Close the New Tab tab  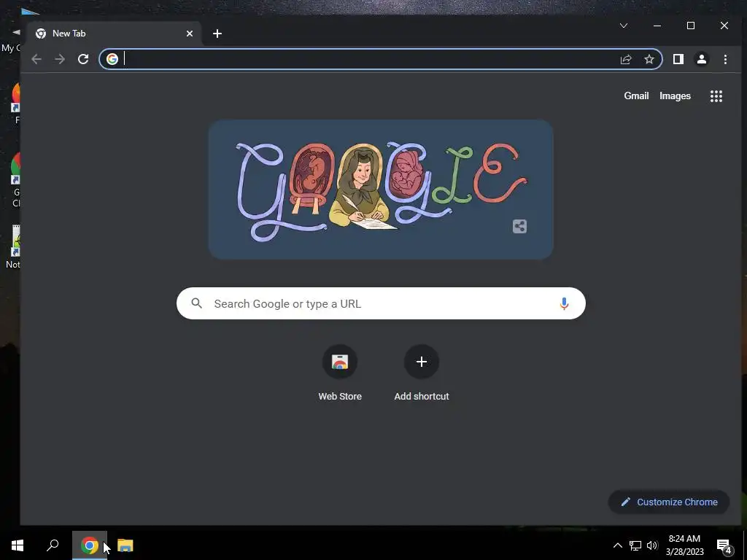point(190,34)
